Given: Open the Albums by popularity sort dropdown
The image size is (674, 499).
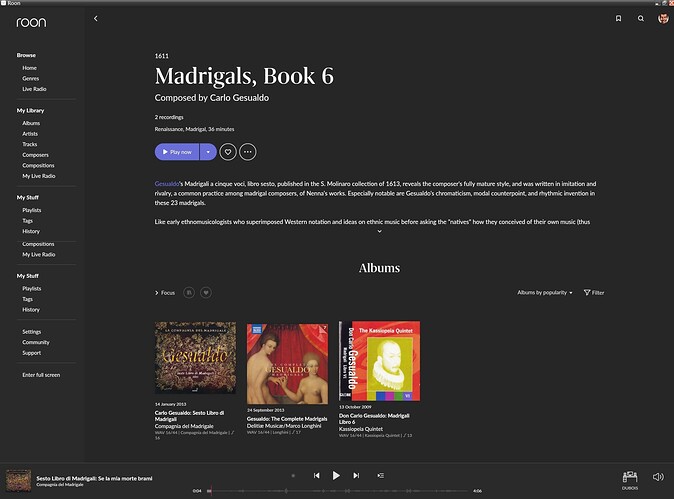Looking at the screenshot, I should (545, 292).
